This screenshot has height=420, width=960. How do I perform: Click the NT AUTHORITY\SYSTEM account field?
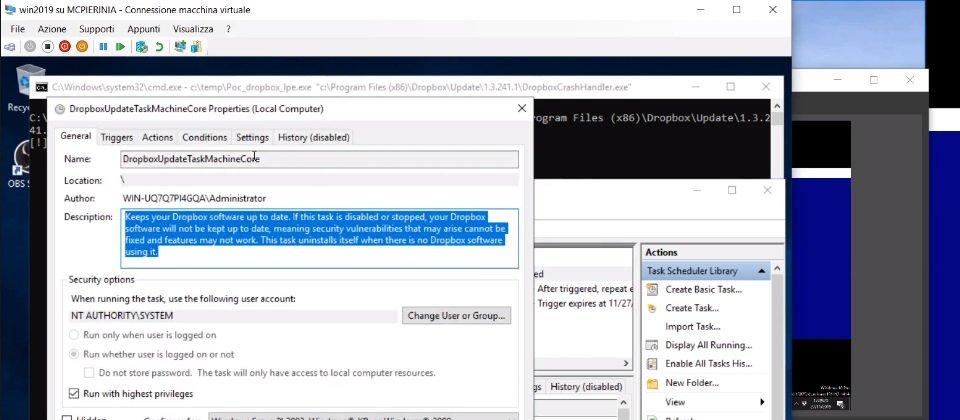(234, 316)
